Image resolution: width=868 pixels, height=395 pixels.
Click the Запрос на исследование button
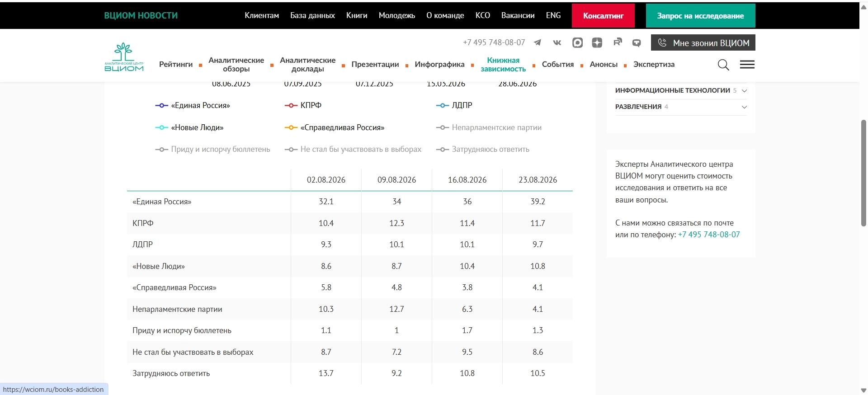[x=700, y=15]
